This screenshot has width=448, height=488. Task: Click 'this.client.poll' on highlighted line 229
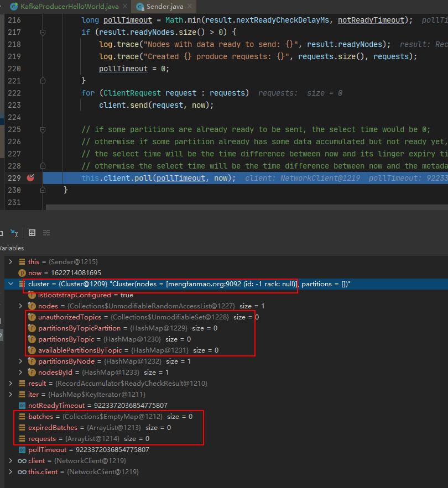[117, 178]
